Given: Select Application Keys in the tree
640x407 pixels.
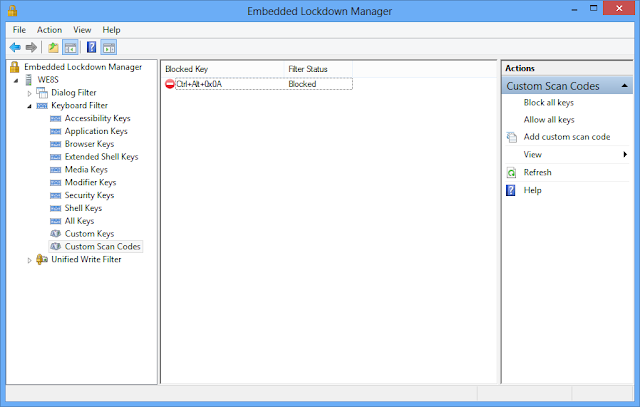Looking at the screenshot, I should point(96,131).
